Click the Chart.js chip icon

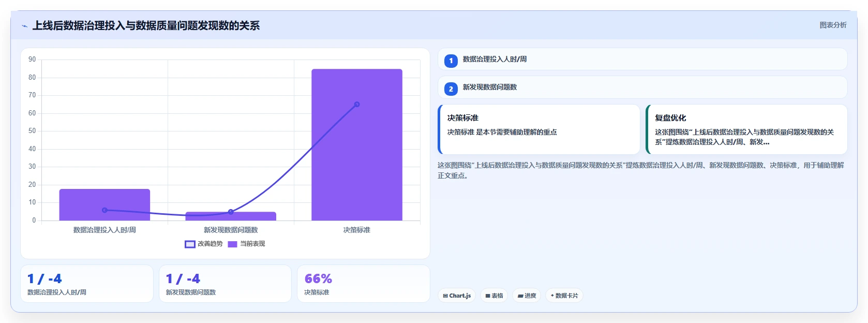tap(445, 296)
